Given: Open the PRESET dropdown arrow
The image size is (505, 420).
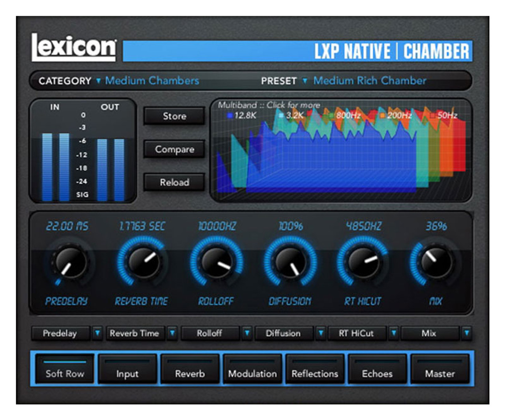Looking at the screenshot, I should pyautogui.click(x=305, y=81).
